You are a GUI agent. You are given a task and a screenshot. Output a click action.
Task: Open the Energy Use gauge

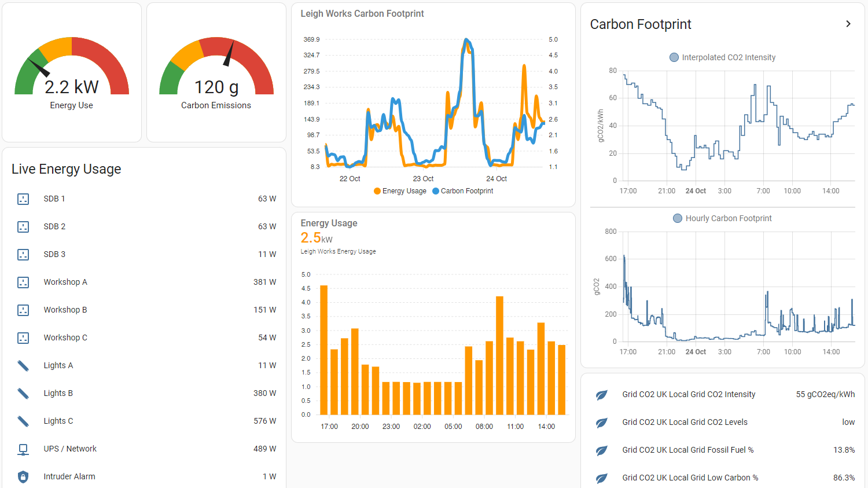[72, 72]
